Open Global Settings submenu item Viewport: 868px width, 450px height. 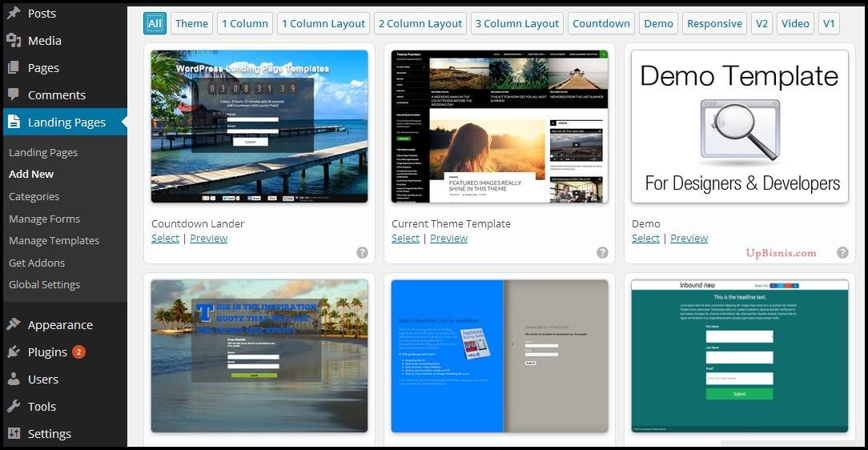[44, 284]
